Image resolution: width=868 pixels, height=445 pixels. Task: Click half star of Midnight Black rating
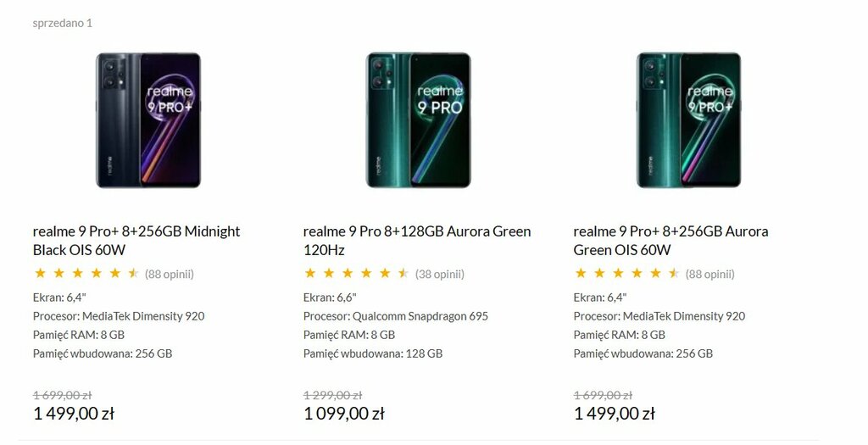(x=133, y=273)
